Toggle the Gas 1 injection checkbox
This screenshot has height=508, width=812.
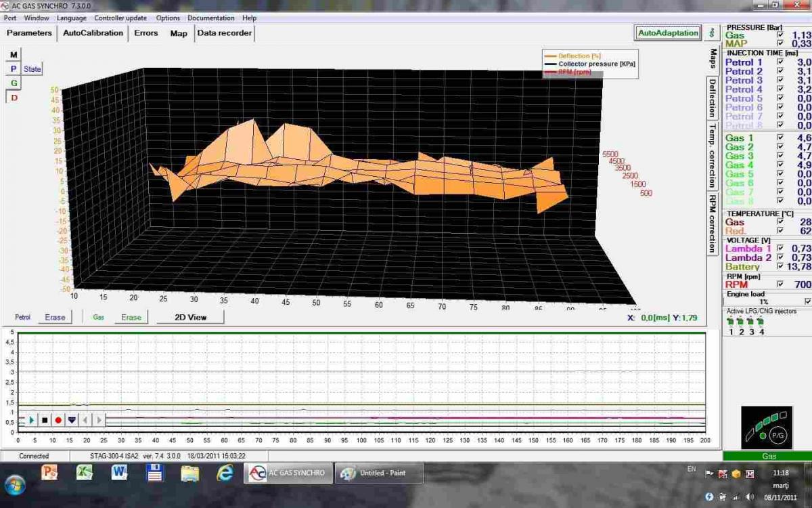(781, 137)
